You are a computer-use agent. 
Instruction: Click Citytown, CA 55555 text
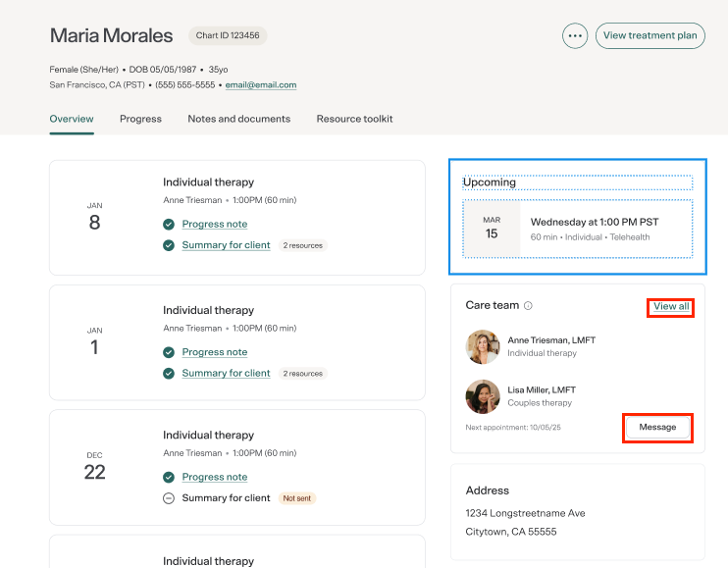tap(511, 532)
